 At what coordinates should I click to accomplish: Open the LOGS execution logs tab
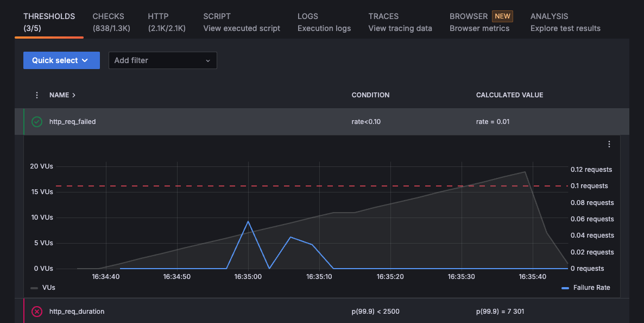coord(324,22)
